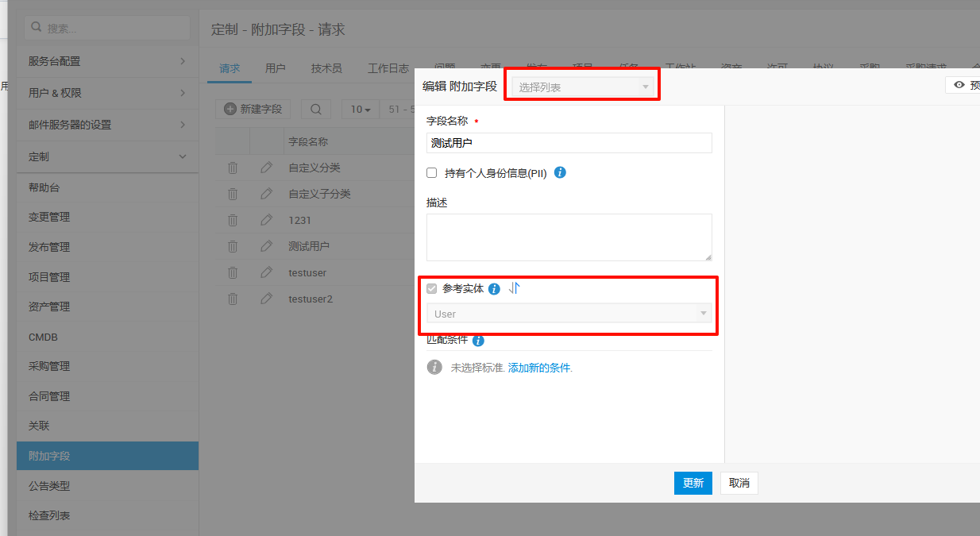Switch to the 请求 tab
This screenshot has height=536, width=980.
230,68
